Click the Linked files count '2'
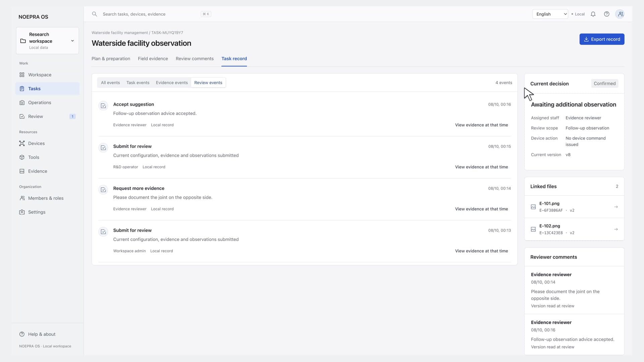Screen dimensions: 644x362 [x=617, y=186]
